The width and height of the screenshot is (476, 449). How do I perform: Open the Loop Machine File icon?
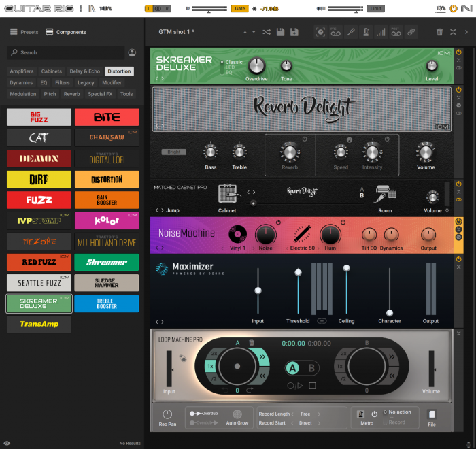(432, 414)
